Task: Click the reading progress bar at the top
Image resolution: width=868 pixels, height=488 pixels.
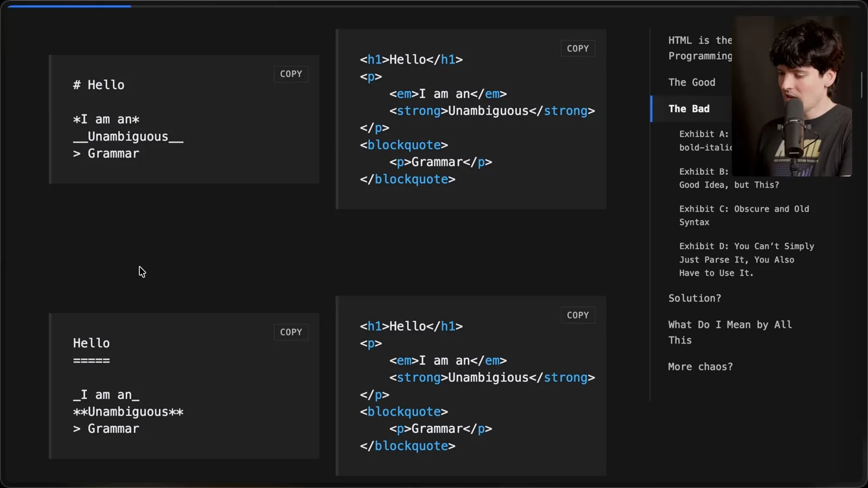Action: click(x=434, y=6)
